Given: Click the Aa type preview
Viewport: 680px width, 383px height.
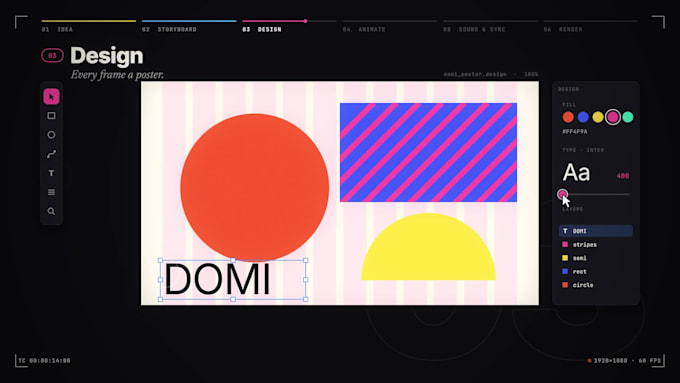Looking at the screenshot, I should (x=576, y=173).
